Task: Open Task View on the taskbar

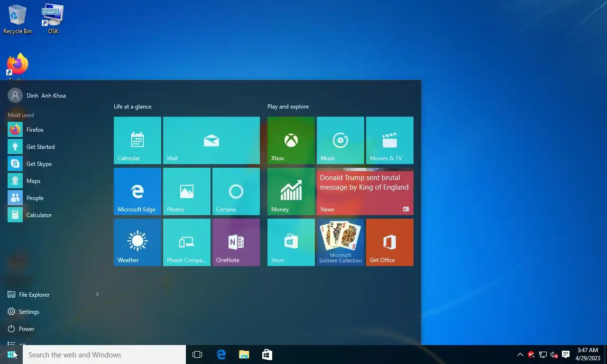Action: point(197,355)
